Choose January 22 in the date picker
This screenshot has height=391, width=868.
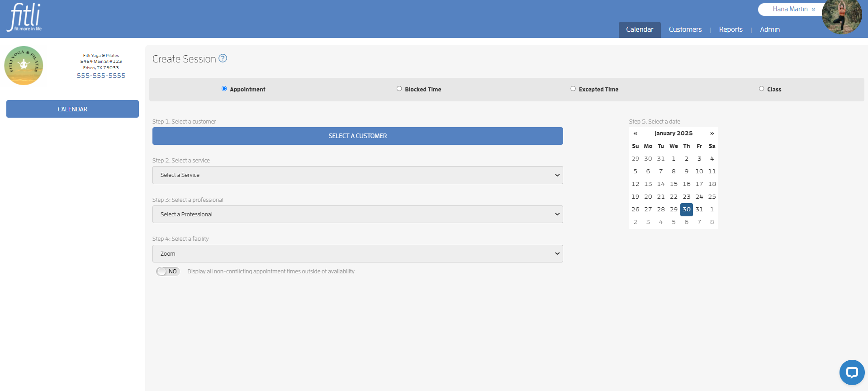pyautogui.click(x=674, y=197)
